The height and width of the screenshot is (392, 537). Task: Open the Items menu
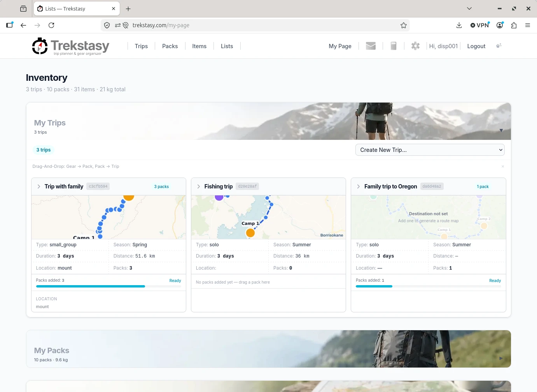click(x=199, y=46)
